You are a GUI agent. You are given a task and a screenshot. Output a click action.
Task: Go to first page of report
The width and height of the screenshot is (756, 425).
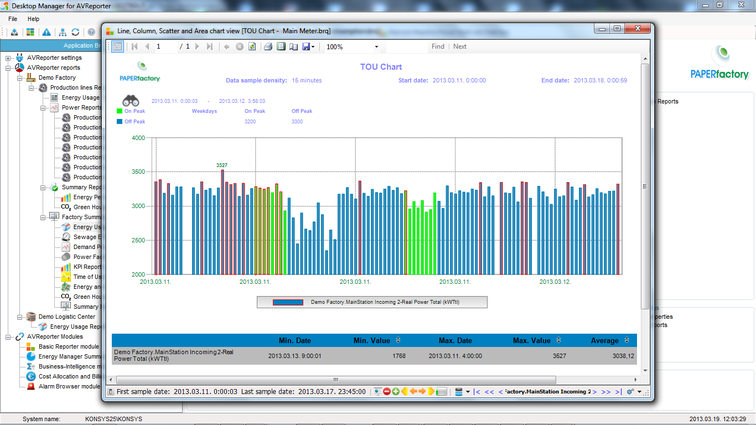135,47
